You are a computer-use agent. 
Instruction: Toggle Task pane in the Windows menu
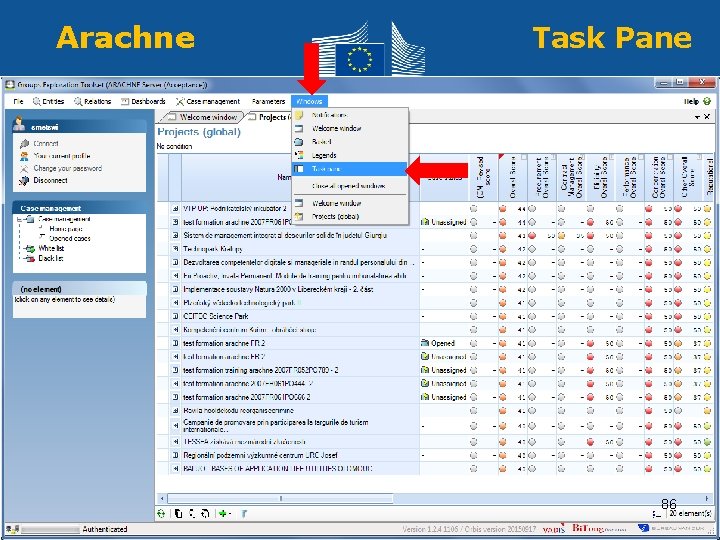(x=349, y=169)
